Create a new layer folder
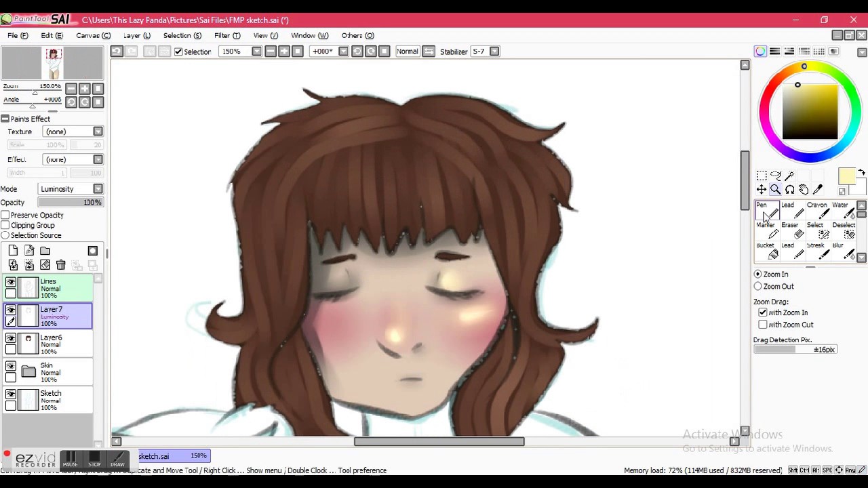Image resolution: width=868 pixels, height=488 pixels. pyautogui.click(x=45, y=251)
